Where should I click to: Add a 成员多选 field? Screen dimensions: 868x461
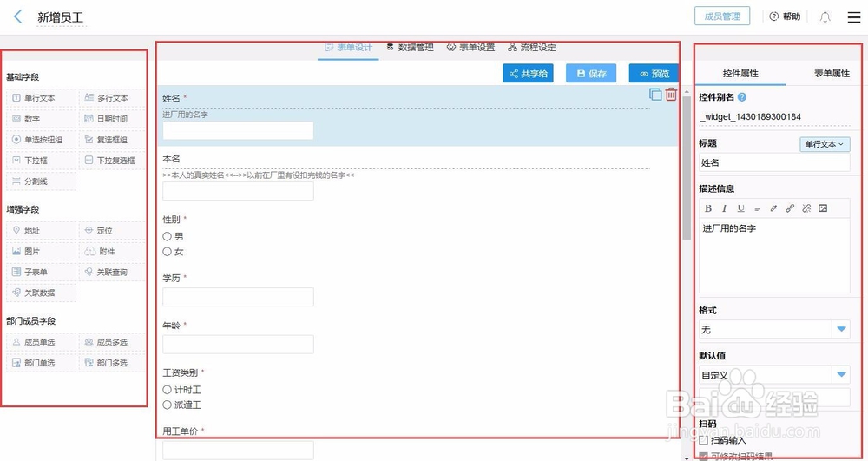(x=112, y=342)
